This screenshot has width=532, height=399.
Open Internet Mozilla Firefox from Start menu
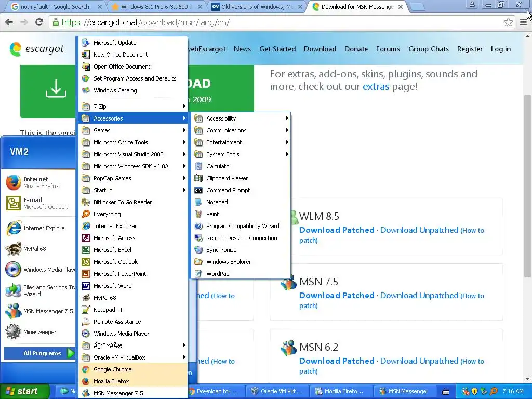[x=38, y=182]
